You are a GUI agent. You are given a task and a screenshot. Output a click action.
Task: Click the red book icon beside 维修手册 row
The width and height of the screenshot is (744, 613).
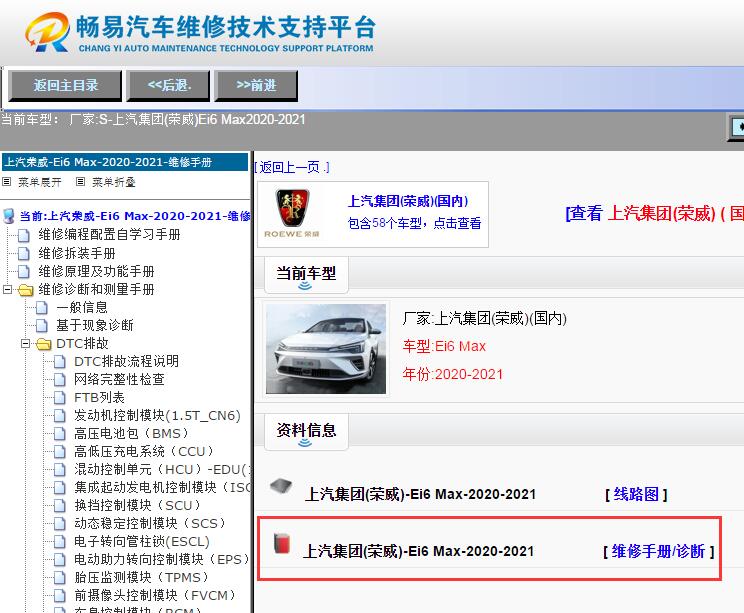click(282, 544)
